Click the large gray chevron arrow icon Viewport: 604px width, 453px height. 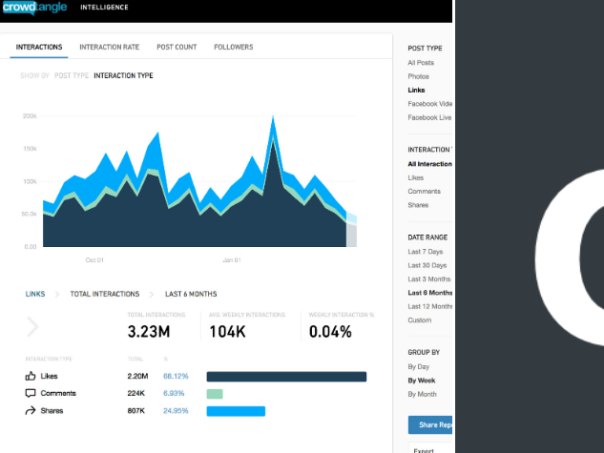(33, 327)
